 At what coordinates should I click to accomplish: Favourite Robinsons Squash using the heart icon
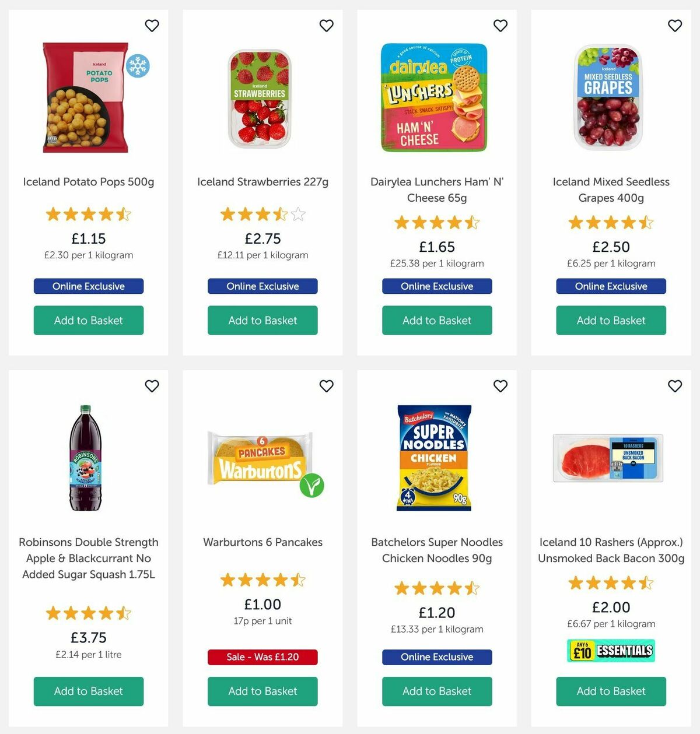click(x=152, y=386)
